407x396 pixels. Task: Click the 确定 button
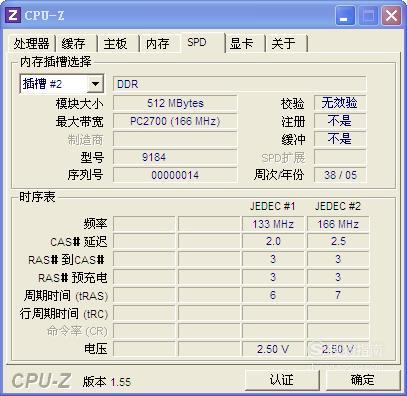coord(363,380)
